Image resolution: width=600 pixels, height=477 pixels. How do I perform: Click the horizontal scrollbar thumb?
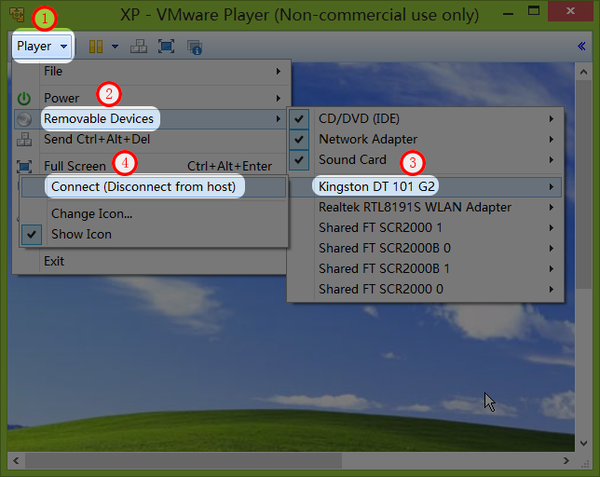pos(184,461)
